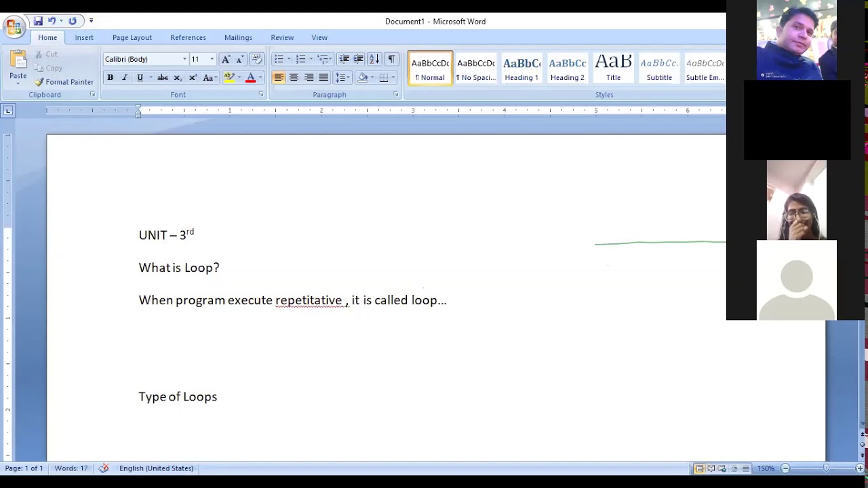Apply the No Spacing style
The width and height of the screenshot is (868, 488).
[x=476, y=68]
